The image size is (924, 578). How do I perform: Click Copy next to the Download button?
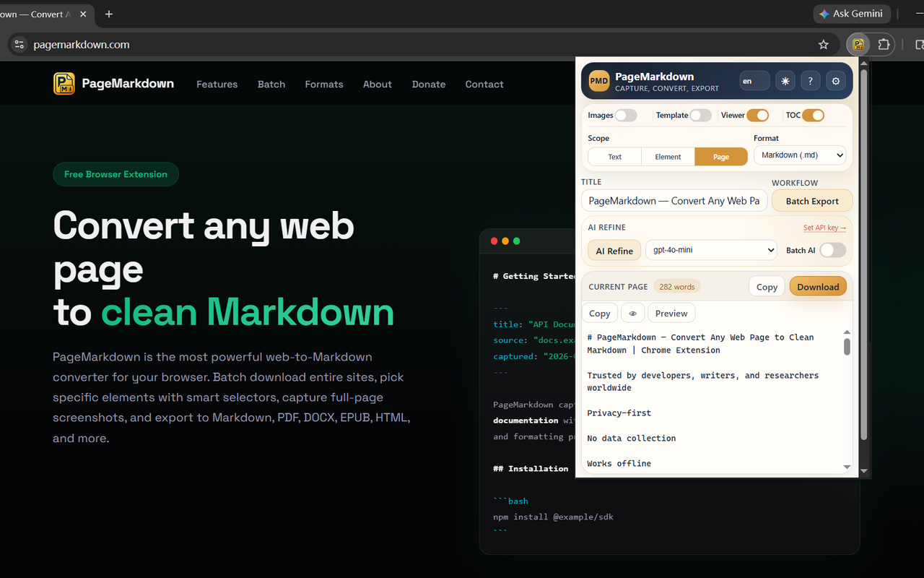(x=767, y=287)
